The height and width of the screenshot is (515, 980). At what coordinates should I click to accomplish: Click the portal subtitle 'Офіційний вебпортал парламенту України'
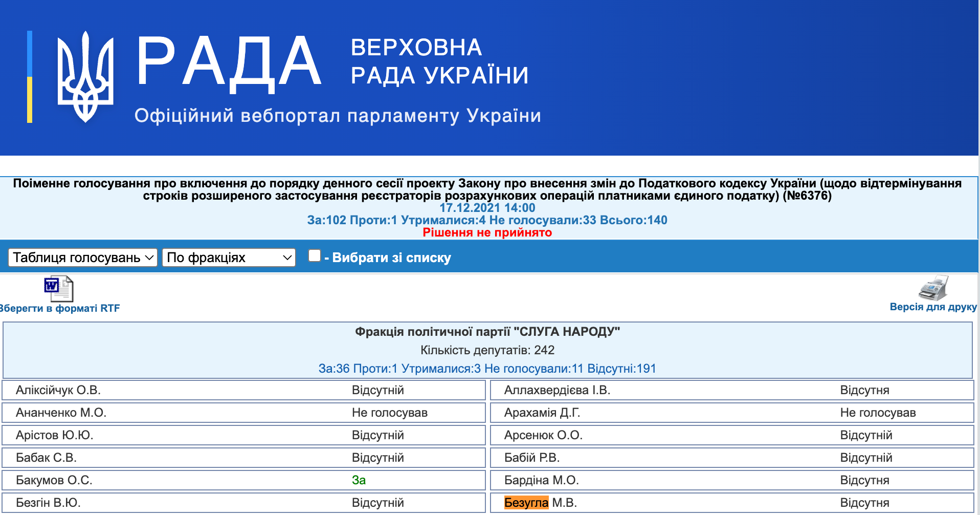pyautogui.click(x=338, y=116)
